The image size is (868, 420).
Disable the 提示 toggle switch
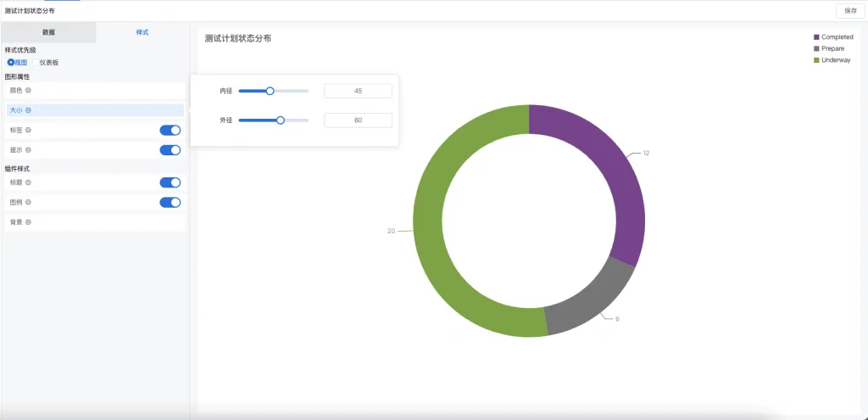coord(170,150)
